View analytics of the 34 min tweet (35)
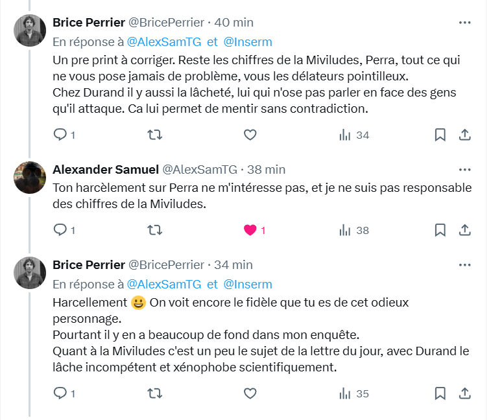504x420 pixels. [x=354, y=393]
